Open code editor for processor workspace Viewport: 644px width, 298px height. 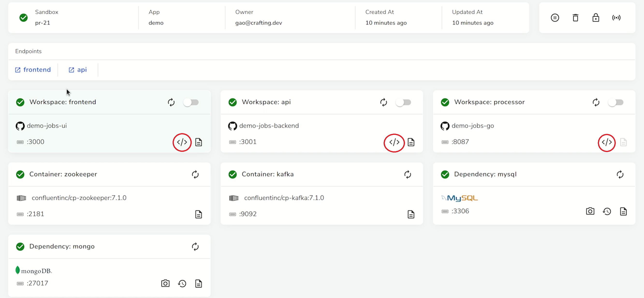click(607, 142)
